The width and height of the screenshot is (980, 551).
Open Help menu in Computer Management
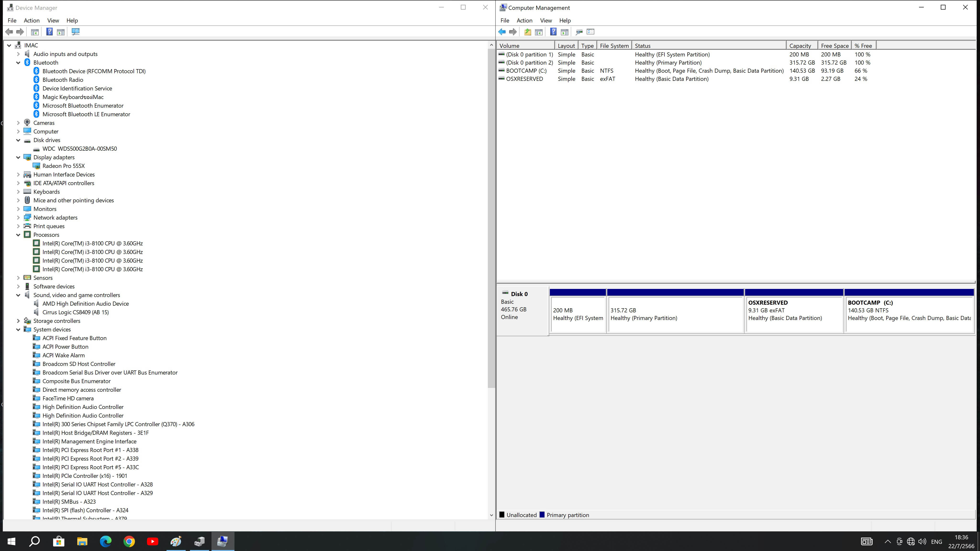565,21
